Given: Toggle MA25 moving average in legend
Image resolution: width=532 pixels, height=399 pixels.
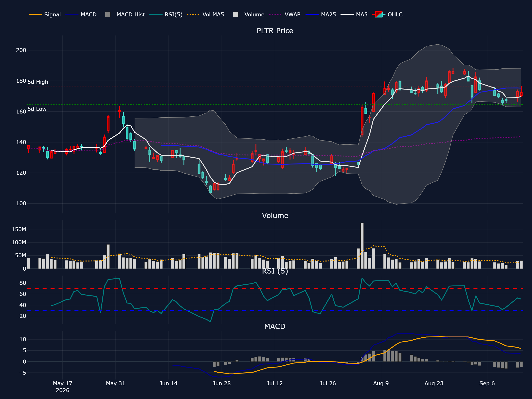Looking at the screenshot, I should click(x=321, y=14).
